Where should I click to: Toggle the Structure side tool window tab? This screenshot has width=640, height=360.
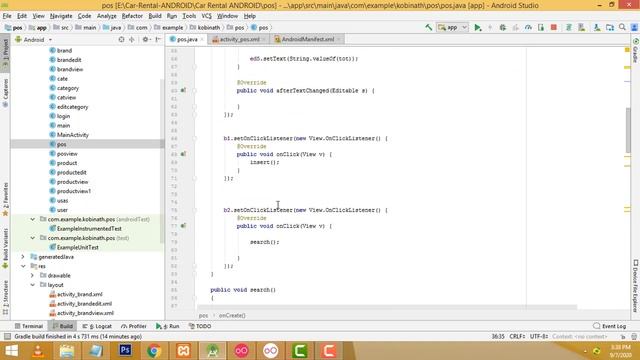point(5,298)
